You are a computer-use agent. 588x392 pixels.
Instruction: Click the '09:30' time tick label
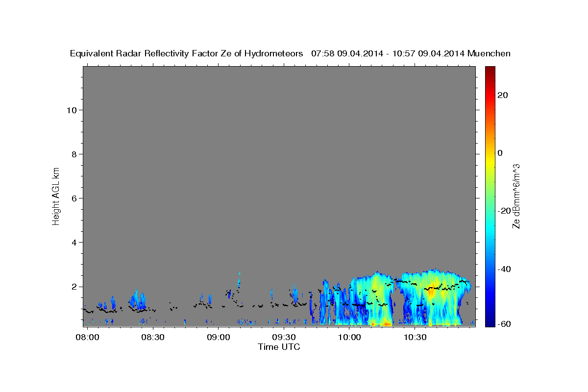(284, 337)
